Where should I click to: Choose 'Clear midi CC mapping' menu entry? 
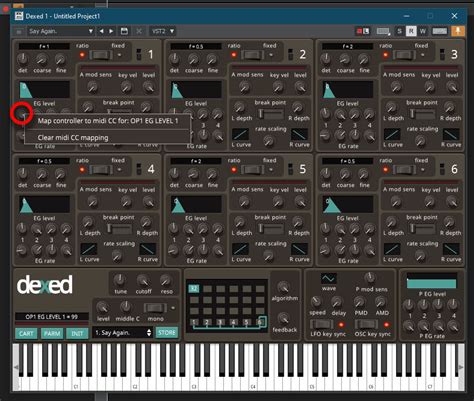click(x=107, y=137)
